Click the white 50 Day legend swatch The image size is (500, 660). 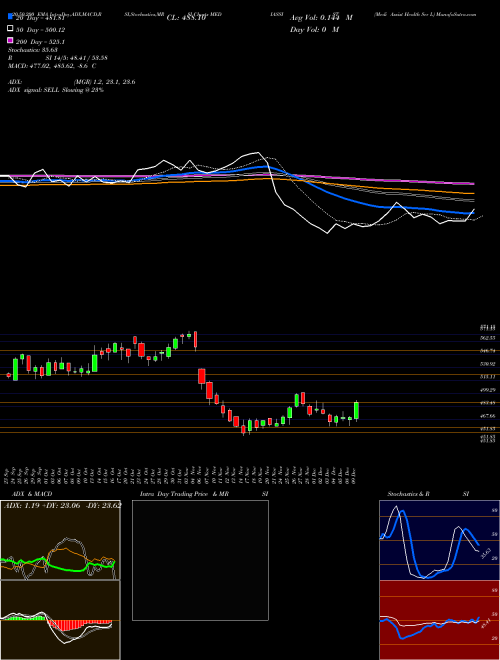coord(10,29)
